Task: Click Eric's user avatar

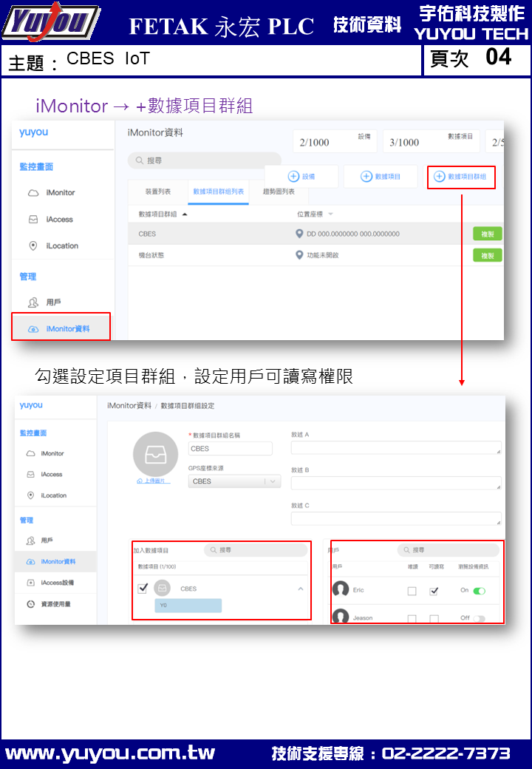Action: point(341,589)
